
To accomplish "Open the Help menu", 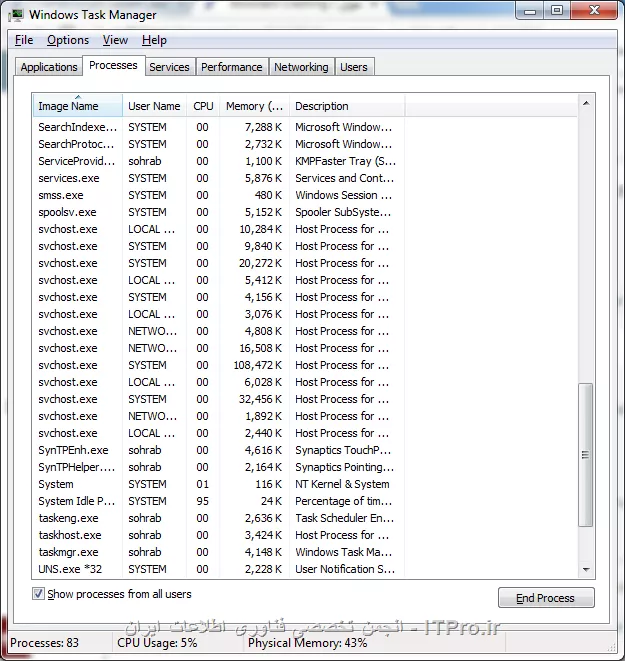I will point(154,40).
